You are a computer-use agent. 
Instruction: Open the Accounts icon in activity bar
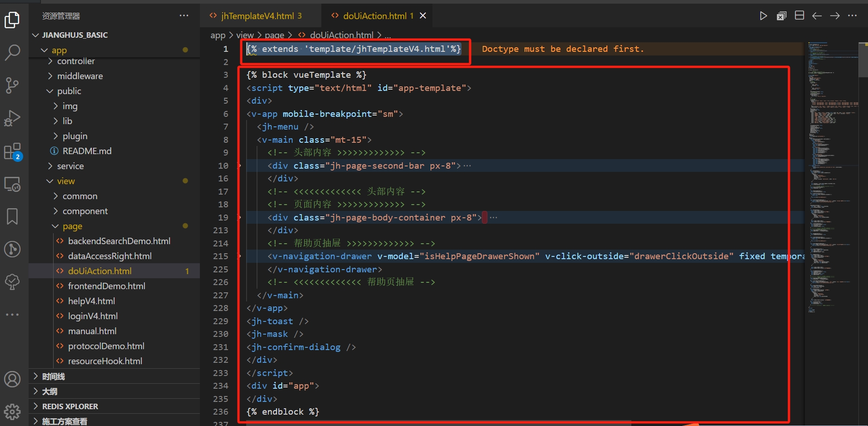pyautogui.click(x=12, y=379)
